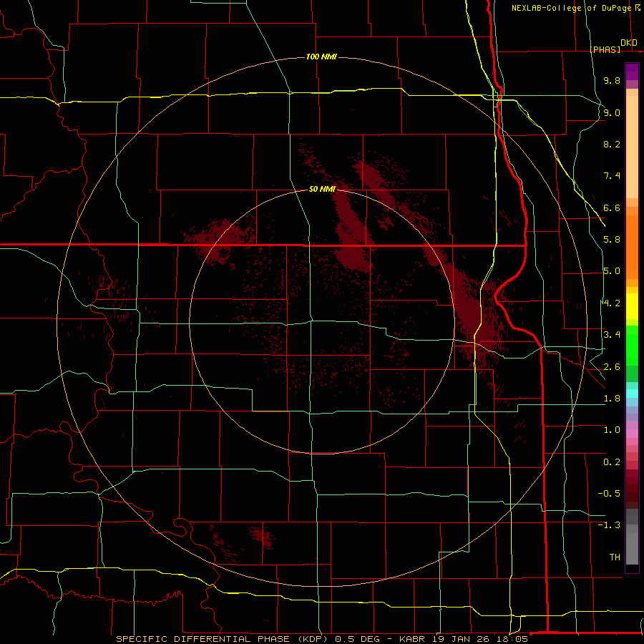Screen dimensions: 644x644
Task: Click the 9.8 legend value
Action: click(x=612, y=81)
